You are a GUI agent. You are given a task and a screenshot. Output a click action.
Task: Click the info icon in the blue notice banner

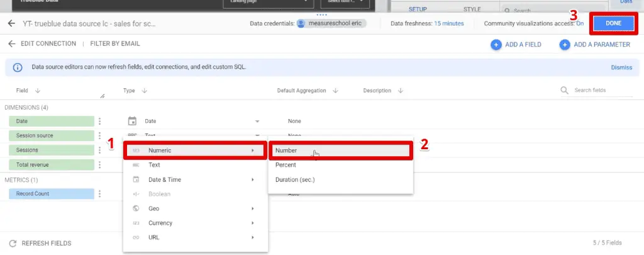17,67
